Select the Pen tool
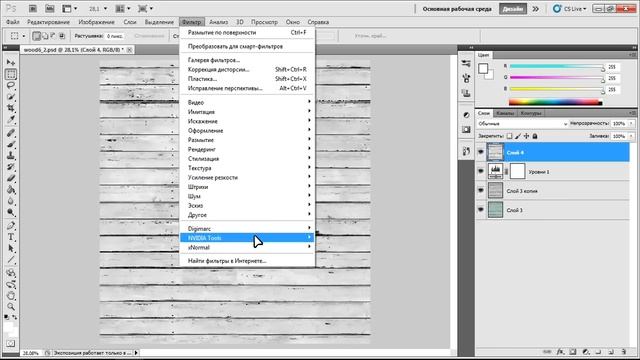Image resolution: width=640 pixels, height=360 pixels. [x=11, y=226]
